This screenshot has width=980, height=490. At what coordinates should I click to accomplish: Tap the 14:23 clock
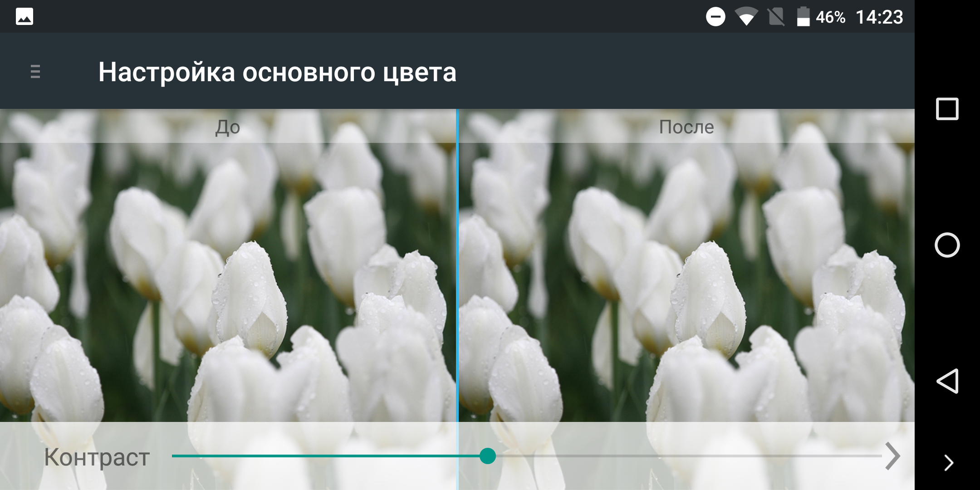click(x=879, y=17)
